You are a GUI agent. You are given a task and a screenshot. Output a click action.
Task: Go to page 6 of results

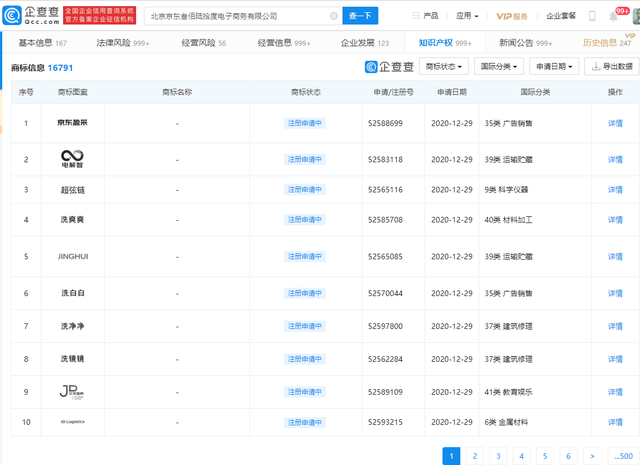569,456
